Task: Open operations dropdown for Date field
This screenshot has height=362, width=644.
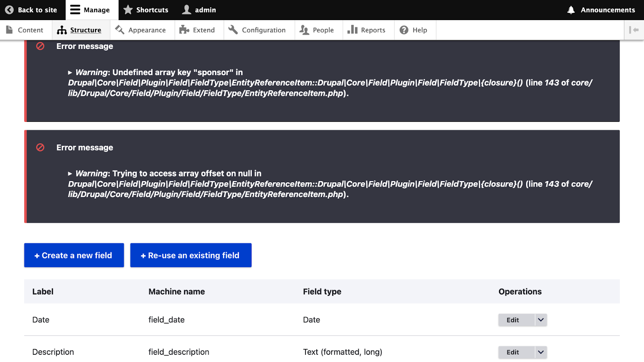Action: [x=541, y=320]
